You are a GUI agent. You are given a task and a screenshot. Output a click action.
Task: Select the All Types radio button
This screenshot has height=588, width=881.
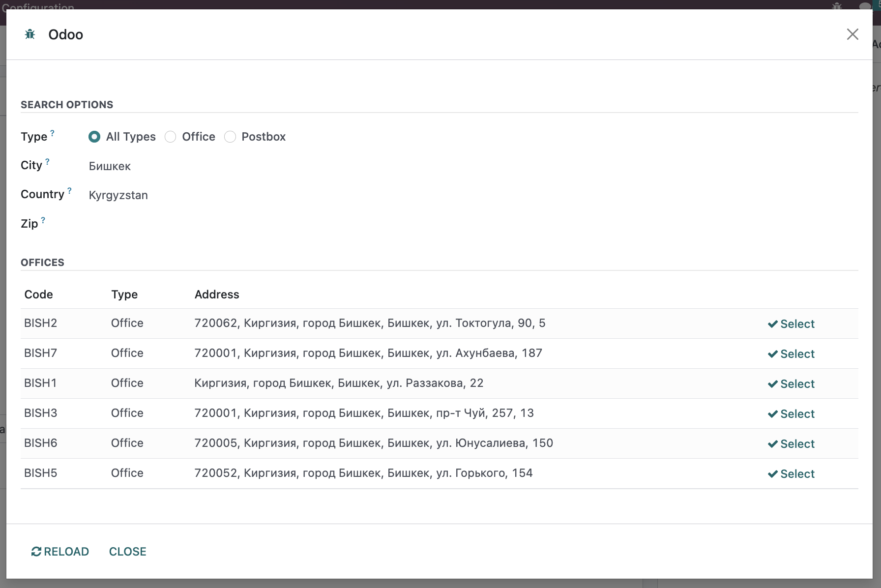click(94, 137)
